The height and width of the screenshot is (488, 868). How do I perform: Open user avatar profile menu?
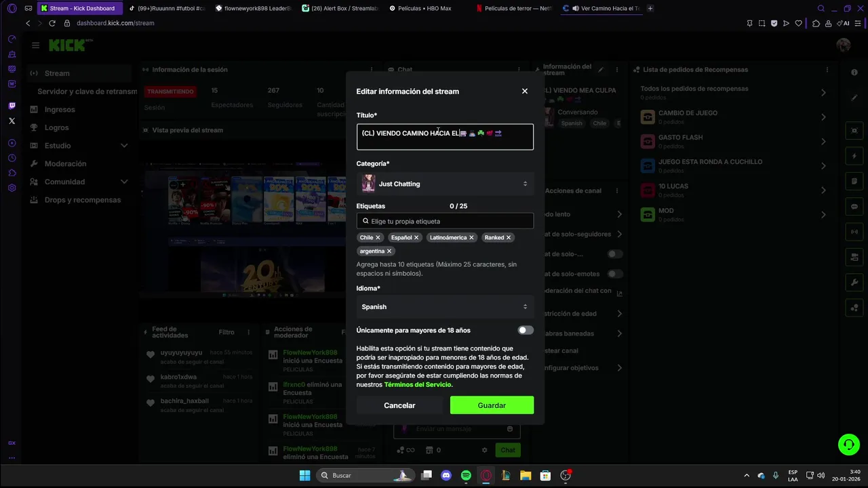tap(844, 45)
